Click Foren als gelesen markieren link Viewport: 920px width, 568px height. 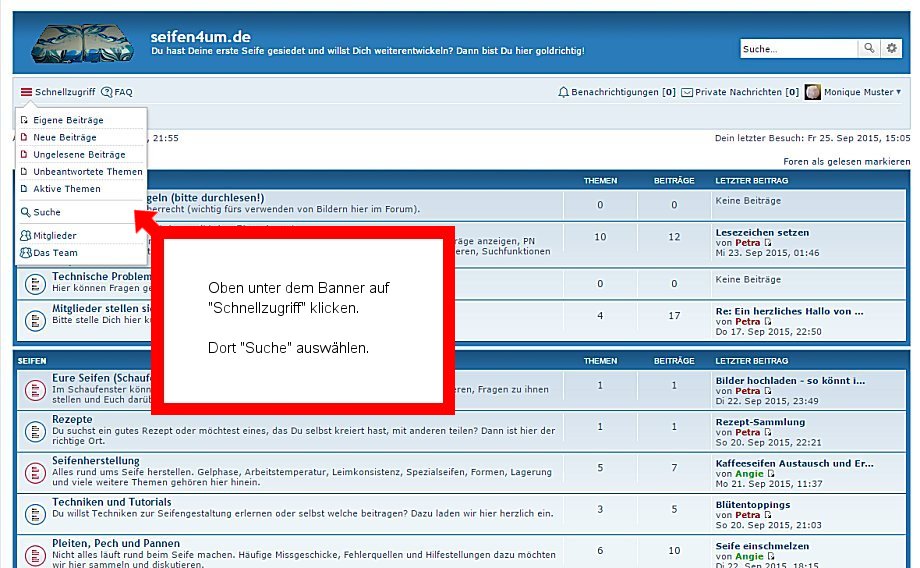point(846,161)
